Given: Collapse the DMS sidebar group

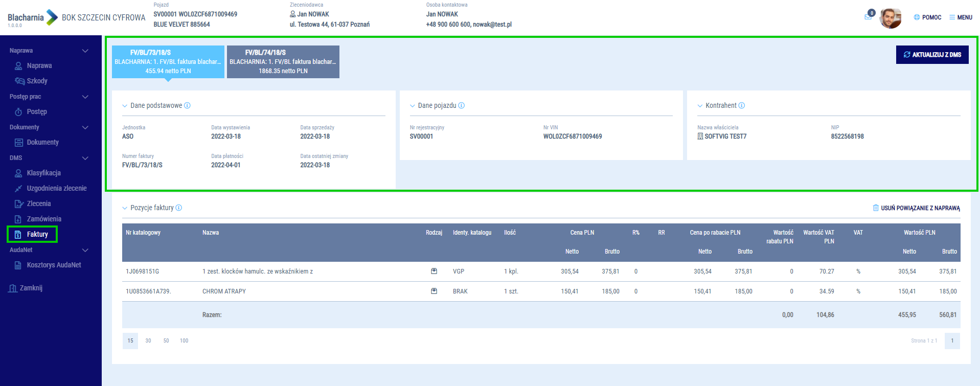Looking at the screenshot, I should coord(85,158).
